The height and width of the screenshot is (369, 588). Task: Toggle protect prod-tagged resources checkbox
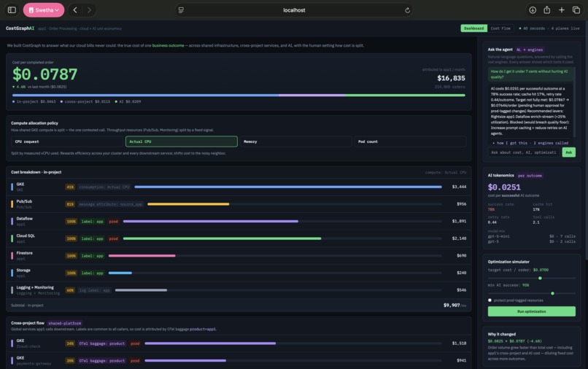(490, 300)
